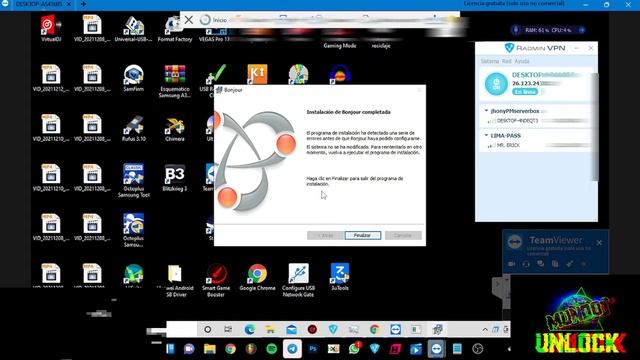Click the remote taskbar Cortana search circle
Image resolution: width=640 pixels, height=360 pixels.
[207, 329]
